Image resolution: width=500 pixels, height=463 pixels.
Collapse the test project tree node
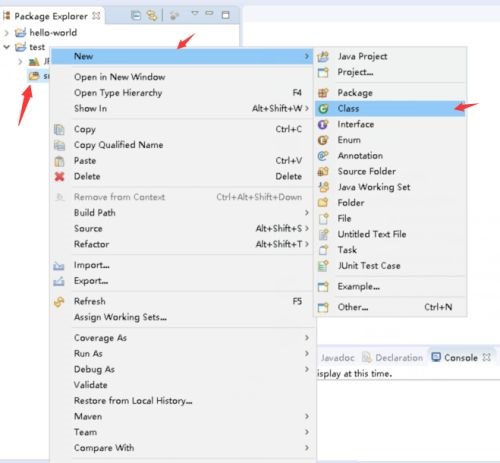click(6, 47)
